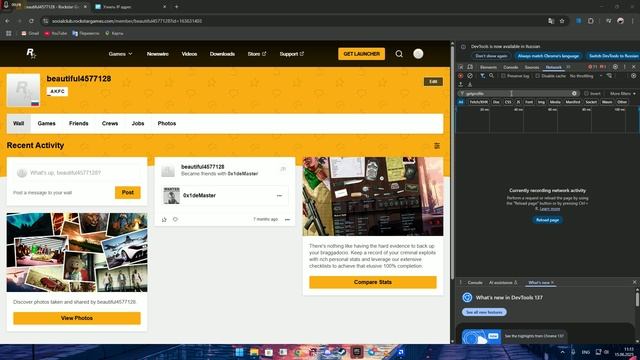The height and width of the screenshot is (360, 640).
Task: Open the Windows Start button
Action: (x=240, y=352)
